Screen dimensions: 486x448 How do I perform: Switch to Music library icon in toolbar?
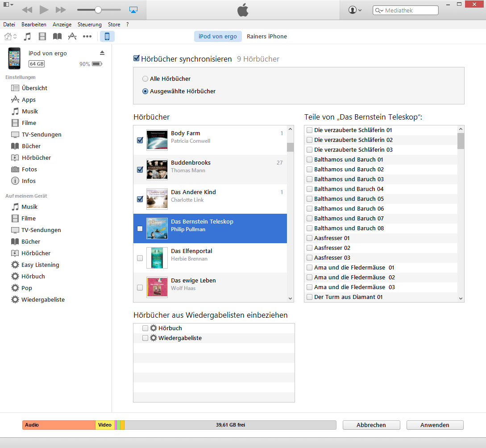coord(27,37)
